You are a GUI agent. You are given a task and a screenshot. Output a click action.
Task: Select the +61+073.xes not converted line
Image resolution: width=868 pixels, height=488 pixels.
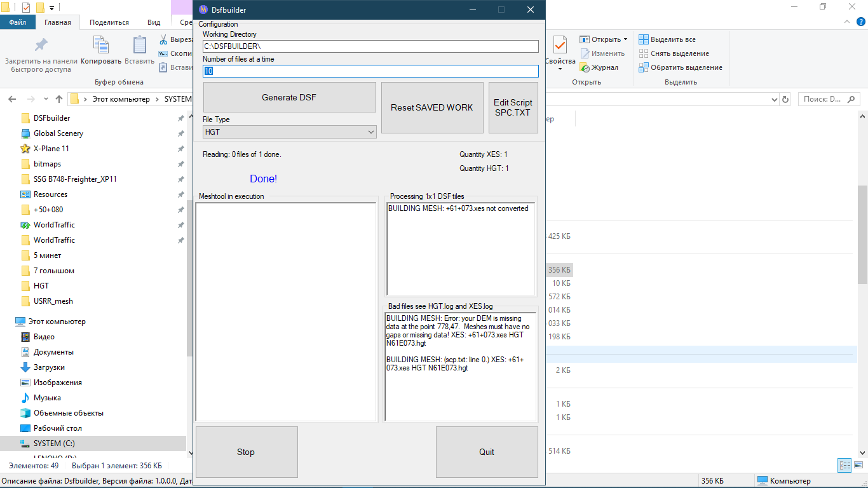(x=458, y=208)
